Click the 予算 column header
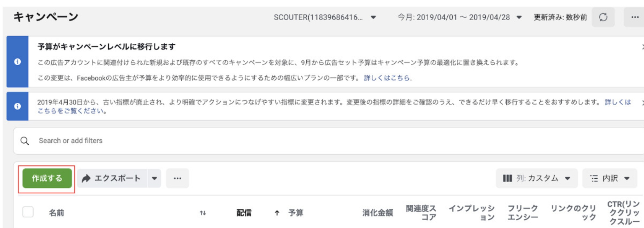This screenshot has width=644, height=228. [296, 213]
